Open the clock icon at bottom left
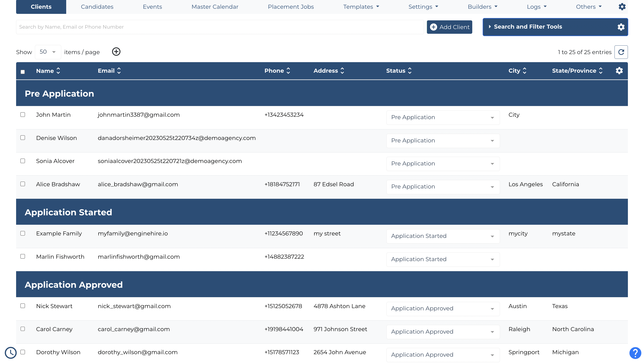644x364 pixels. (11, 353)
